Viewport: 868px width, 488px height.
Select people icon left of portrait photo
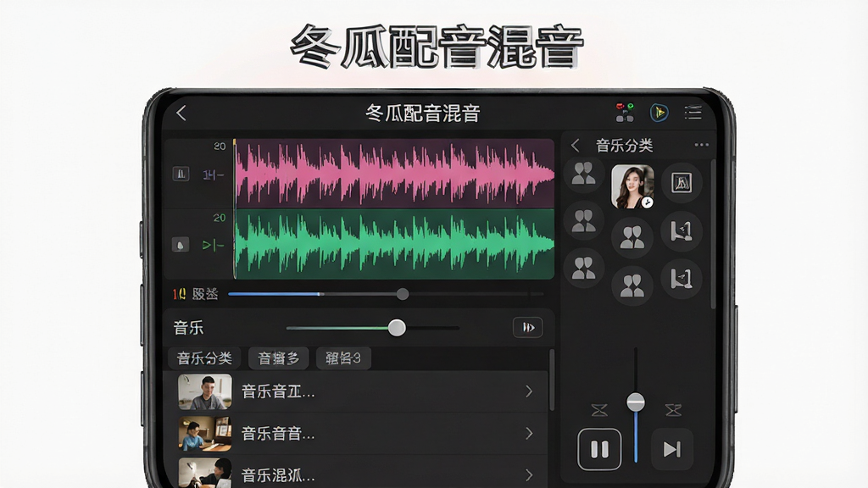pos(583,173)
